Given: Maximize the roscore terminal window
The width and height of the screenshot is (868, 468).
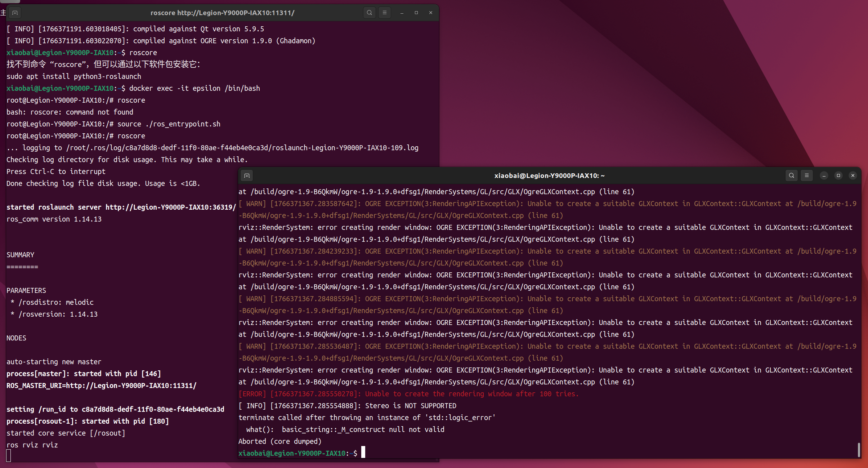Looking at the screenshot, I should [416, 13].
